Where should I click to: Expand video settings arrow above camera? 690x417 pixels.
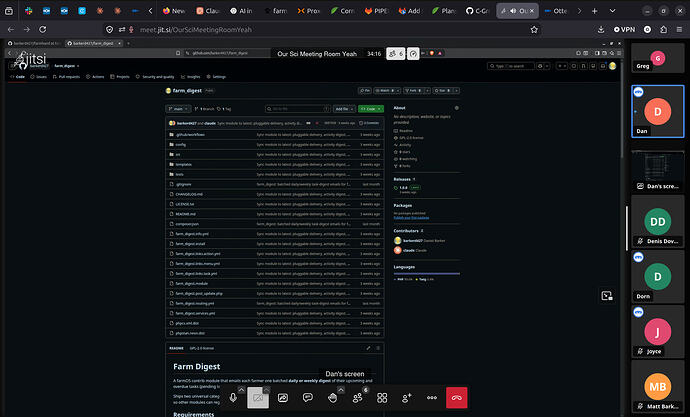[x=266, y=390]
